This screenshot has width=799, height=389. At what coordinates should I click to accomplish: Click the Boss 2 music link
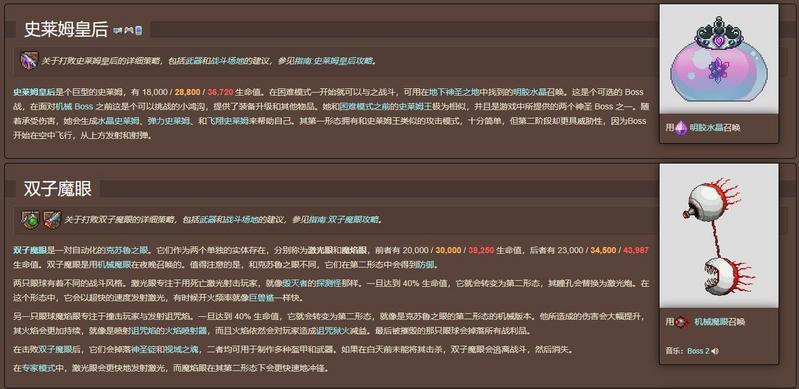click(698, 351)
